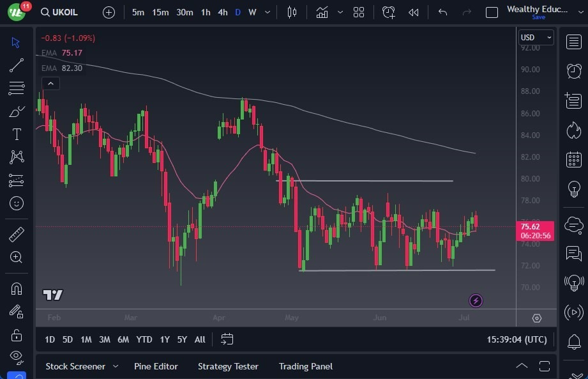Select the 4h timeframe button
The image size is (588, 379).
tap(222, 12)
